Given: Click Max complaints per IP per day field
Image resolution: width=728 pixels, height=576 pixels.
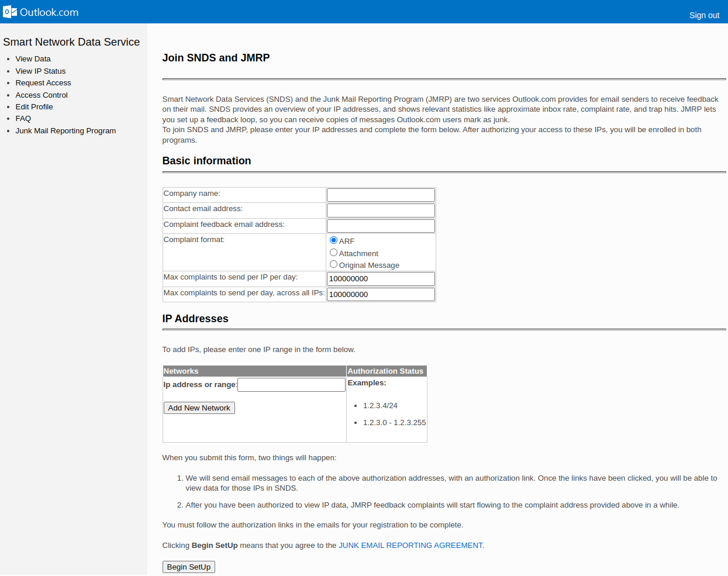Looking at the screenshot, I should pyautogui.click(x=381, y=278).
